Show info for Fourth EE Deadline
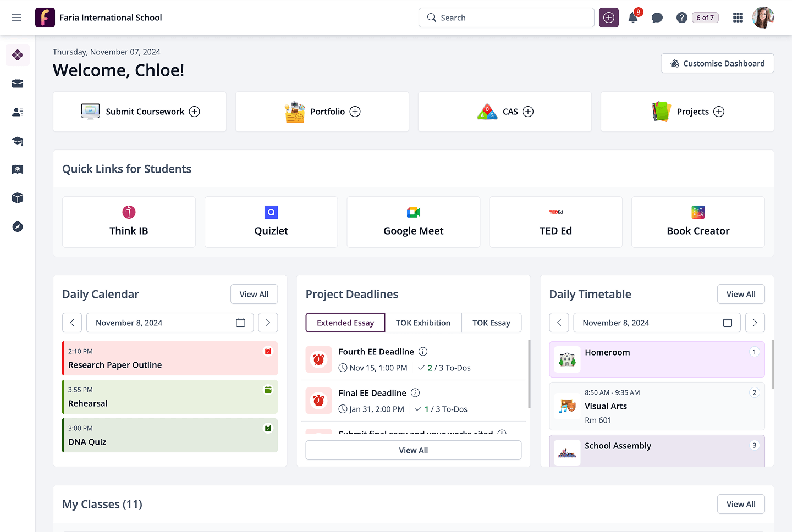The height and width of the screenshot is (532, 792). (x=423, y=352)
